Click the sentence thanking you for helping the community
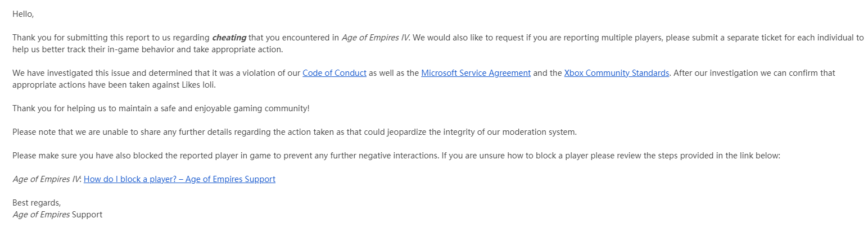The height and width of the screenshot is (232, 868). (x=161, y=108)
